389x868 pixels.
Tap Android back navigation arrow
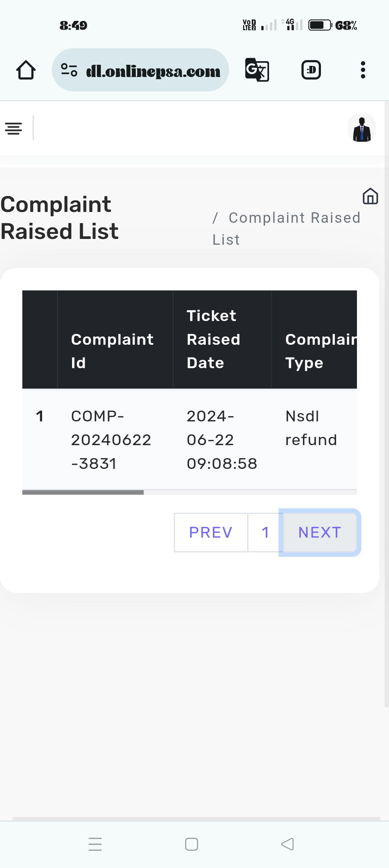tap(287, 844)
